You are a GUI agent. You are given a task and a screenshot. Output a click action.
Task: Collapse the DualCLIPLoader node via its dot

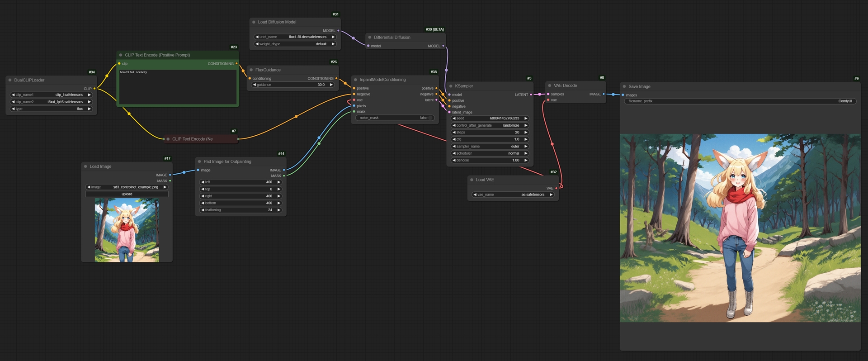(x=10, y=80)
